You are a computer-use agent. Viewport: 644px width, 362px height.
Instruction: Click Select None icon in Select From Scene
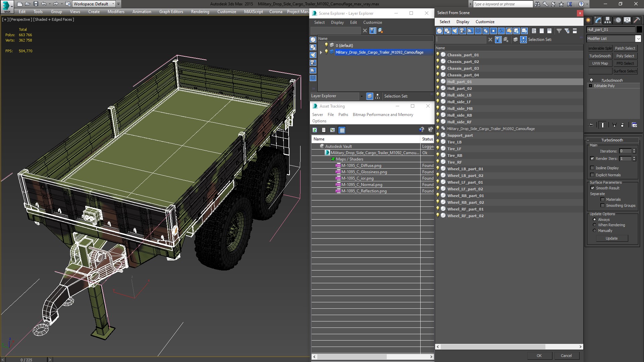point(542,31)
